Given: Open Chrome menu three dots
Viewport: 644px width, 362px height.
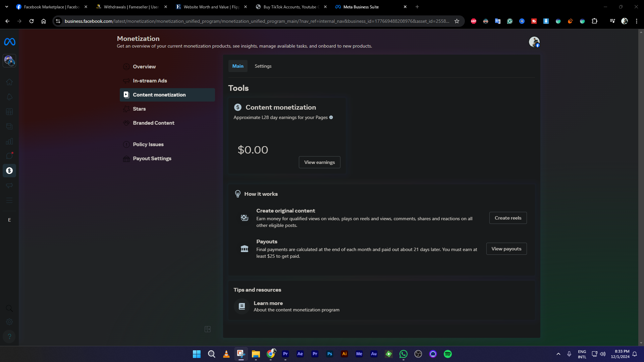Looking at the screenshot, I should click(637, 21).
